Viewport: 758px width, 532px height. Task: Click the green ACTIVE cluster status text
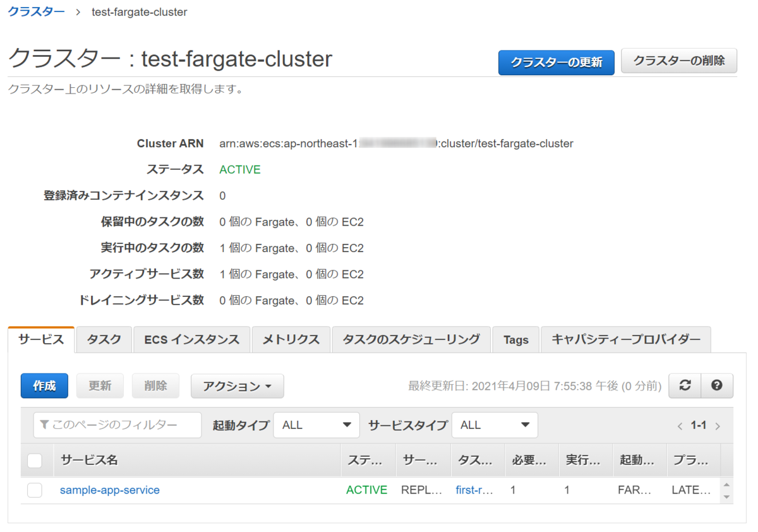coord(240,169)
